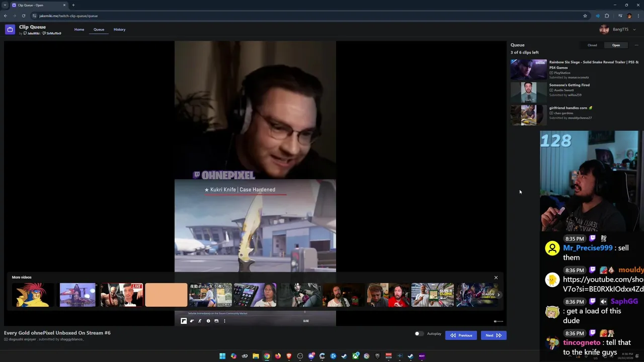
Task: Click the YouTube link in chat
Action: pyautogui.click(x=603, y=284)
